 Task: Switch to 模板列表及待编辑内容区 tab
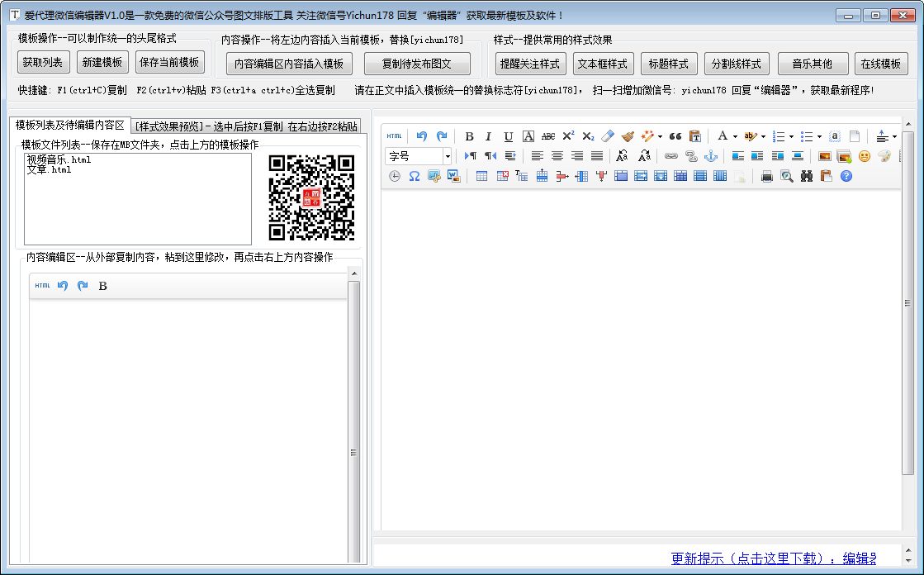coord(69,125)
